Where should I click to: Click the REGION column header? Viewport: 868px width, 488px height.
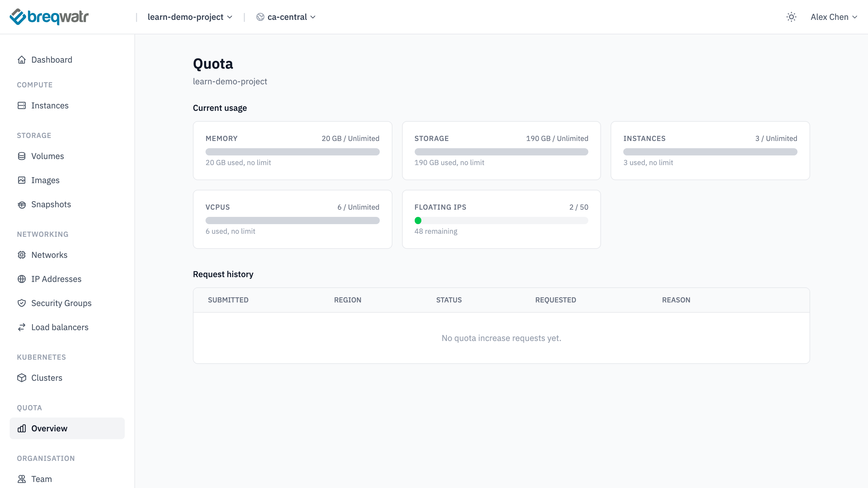click(x=348, y=300)
